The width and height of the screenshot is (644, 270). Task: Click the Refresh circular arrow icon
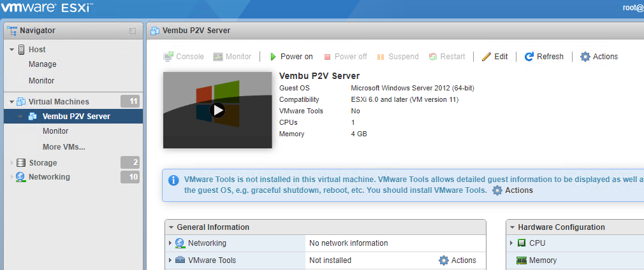(x=529, y=57)
